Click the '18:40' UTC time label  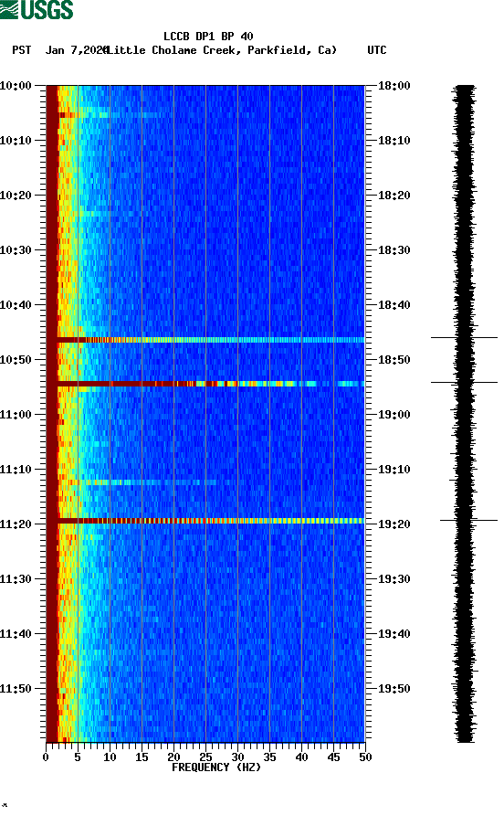tap(394, 304)
